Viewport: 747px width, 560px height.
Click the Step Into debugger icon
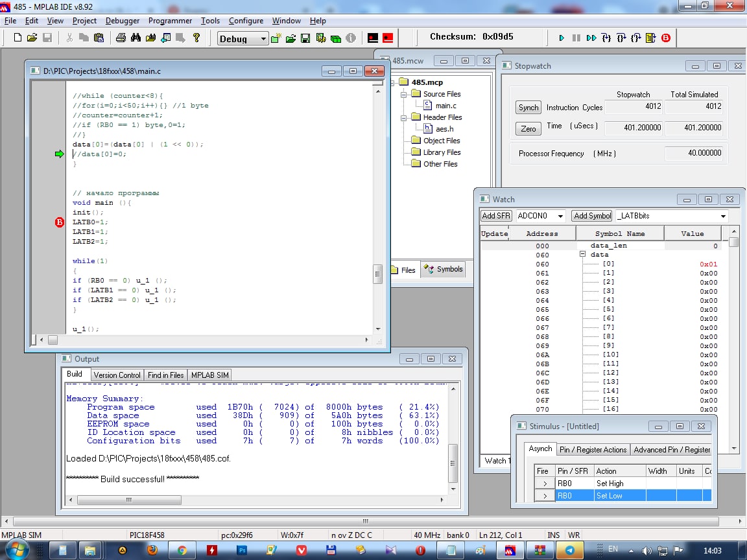[606, 38]
